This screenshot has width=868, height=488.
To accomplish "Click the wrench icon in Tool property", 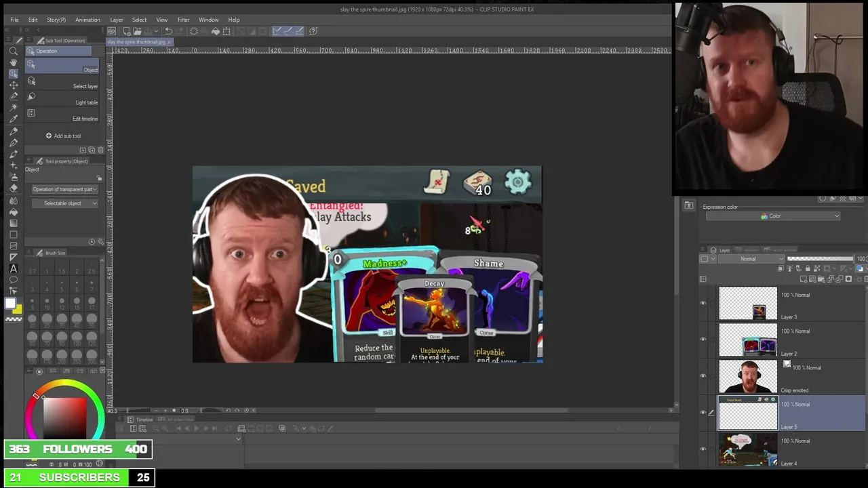I will [101, 242].
